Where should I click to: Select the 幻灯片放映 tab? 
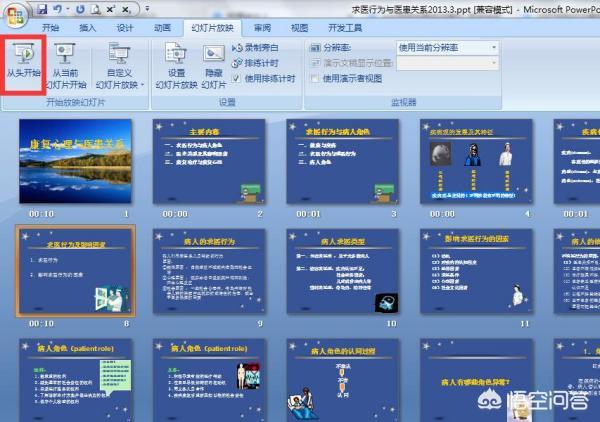coord(212,28)
